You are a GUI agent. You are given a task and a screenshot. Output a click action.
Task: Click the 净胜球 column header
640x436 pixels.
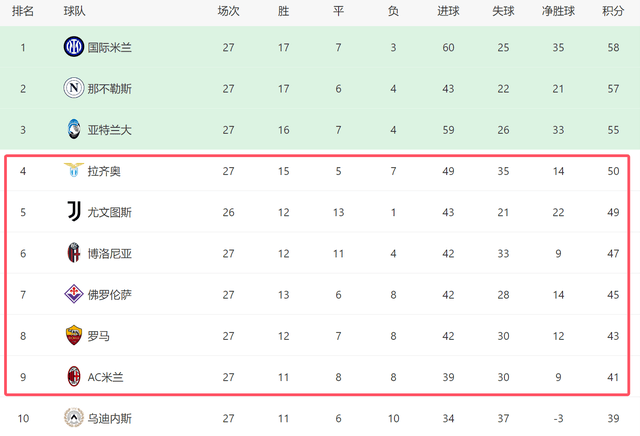(558, 11)
